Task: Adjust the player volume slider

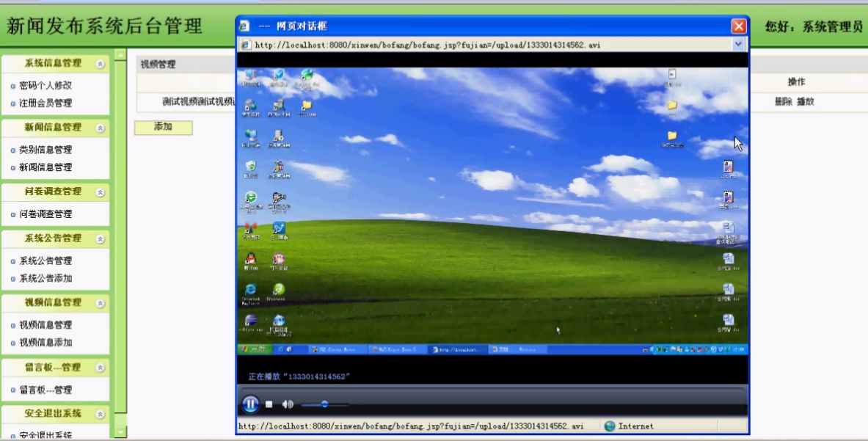Action: (324, 404)
